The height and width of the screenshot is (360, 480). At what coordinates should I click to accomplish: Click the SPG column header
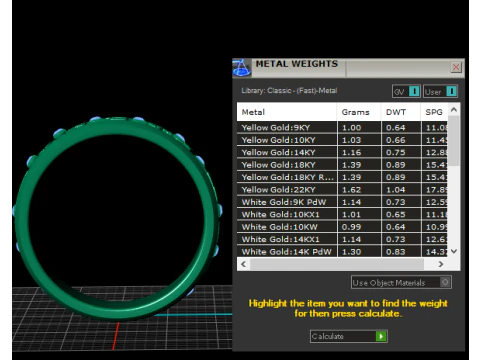(x=434, y=112)
